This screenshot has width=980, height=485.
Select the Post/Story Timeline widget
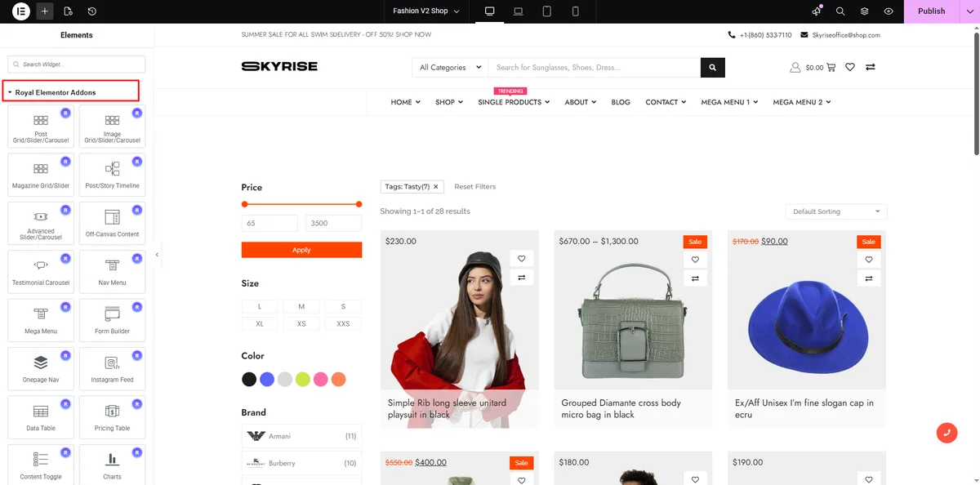[112, 176]
